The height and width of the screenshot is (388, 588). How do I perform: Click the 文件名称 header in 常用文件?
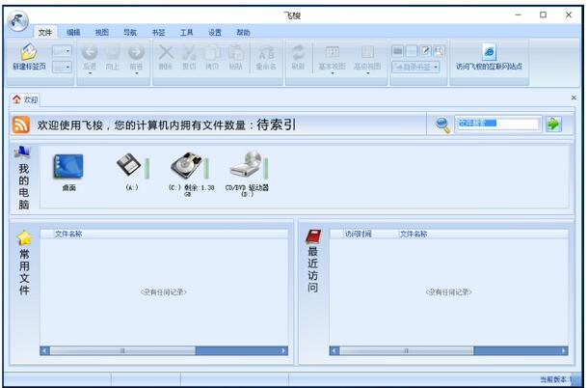click(x=68, y=234)
